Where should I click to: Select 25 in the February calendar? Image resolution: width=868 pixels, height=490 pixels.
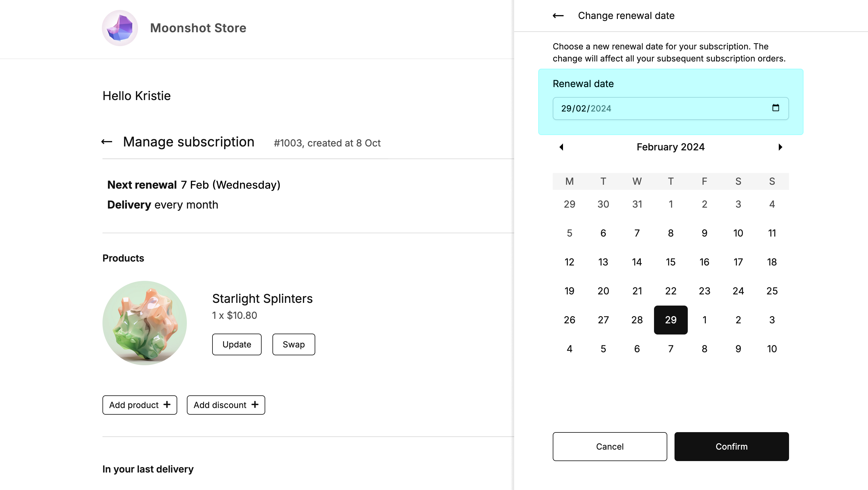772,291
